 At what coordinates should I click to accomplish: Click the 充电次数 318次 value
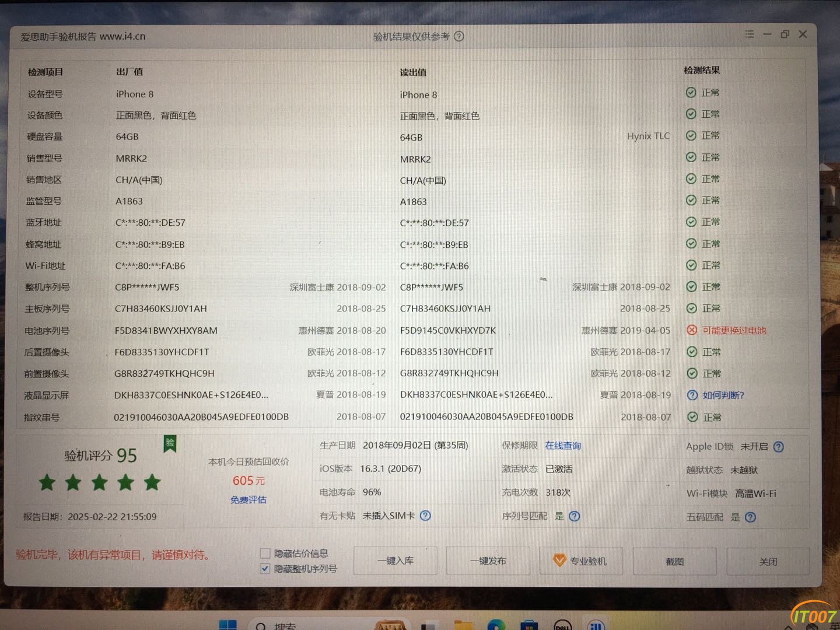click(x=558, y=492)
